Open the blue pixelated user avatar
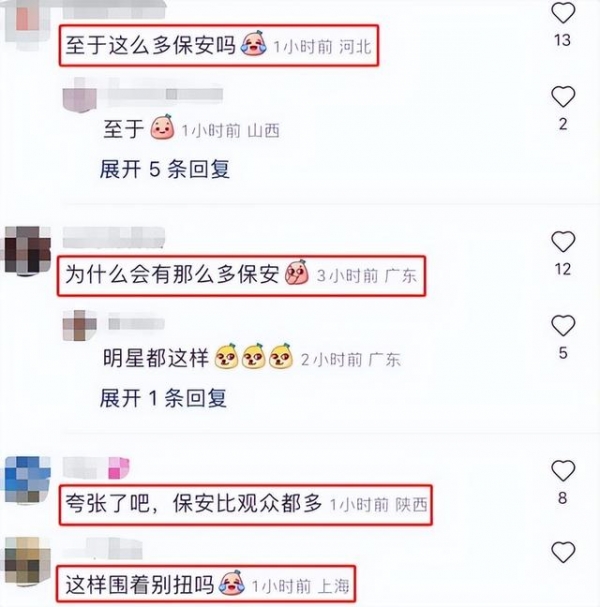The height and width of the screenshot is (607, 600). click(x=28, y=479)
